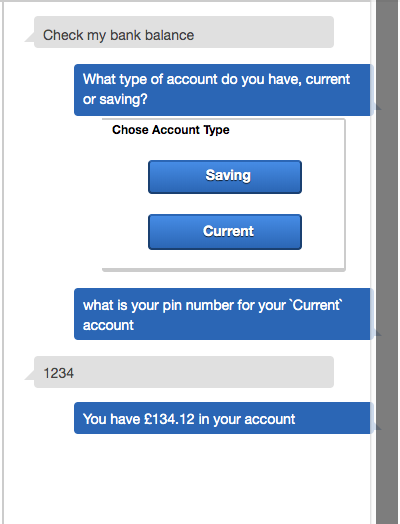The width and height of the screenshot is (400, 524).
Task: Click empty chat area below balance message
Action: 187,478
